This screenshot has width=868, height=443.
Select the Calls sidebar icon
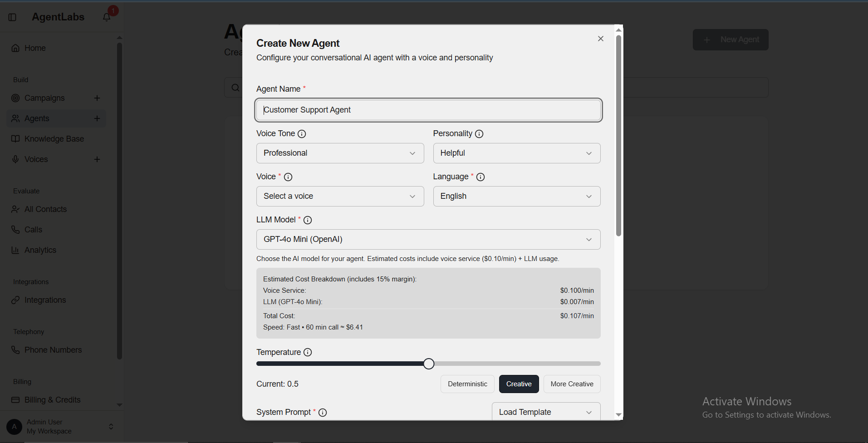[x=32, y=229]
